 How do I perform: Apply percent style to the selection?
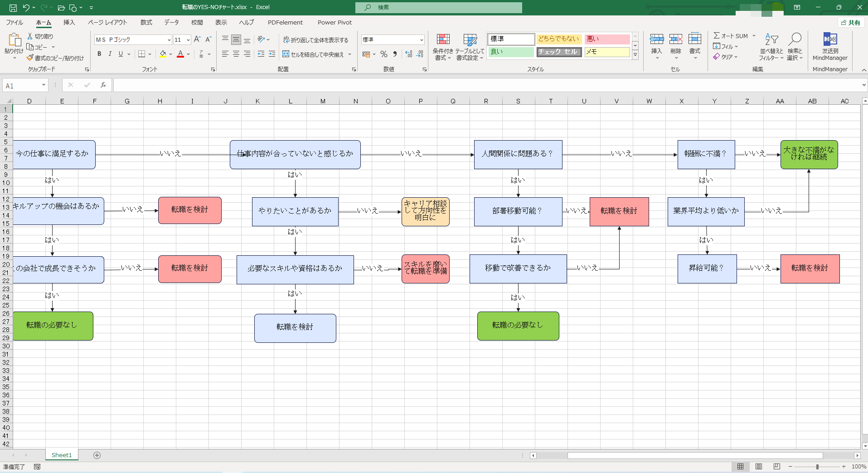pyautogui.click(x=384, y=54)
